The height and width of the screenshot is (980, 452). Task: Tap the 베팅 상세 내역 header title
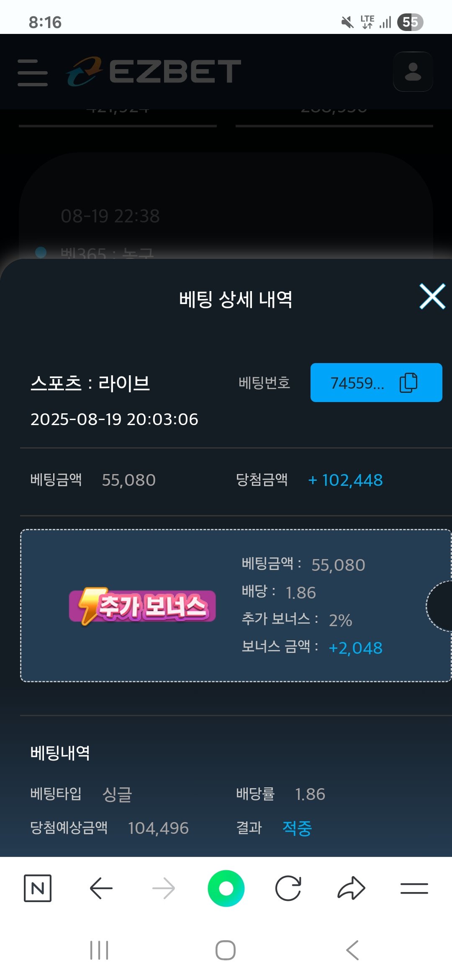235,299
